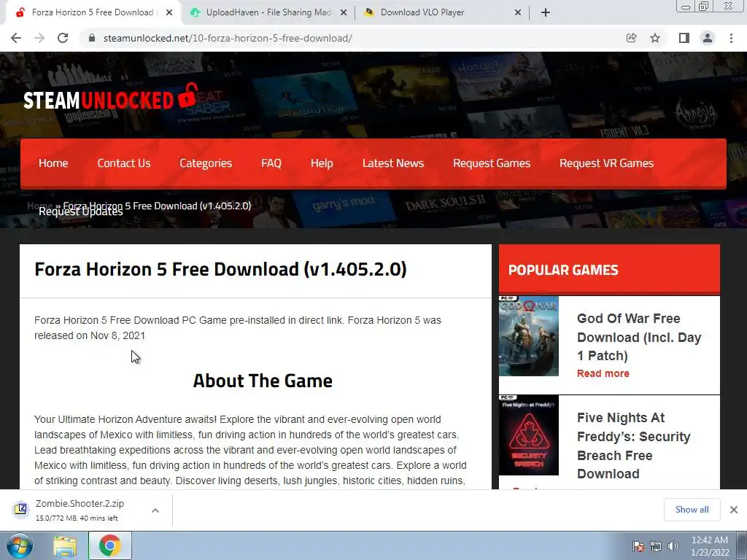747x560 pixels.
Task: Click the network tray icon
Action: (x=656, y=546)
